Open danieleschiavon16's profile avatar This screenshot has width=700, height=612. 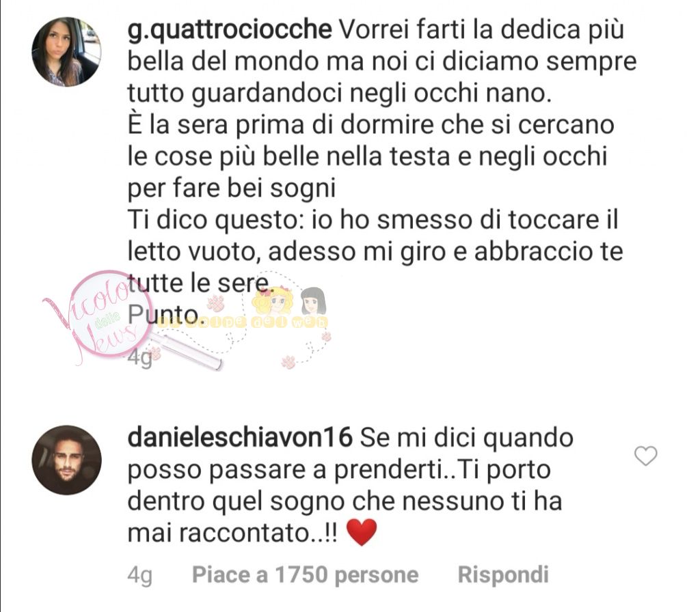[x=66, y=460]
